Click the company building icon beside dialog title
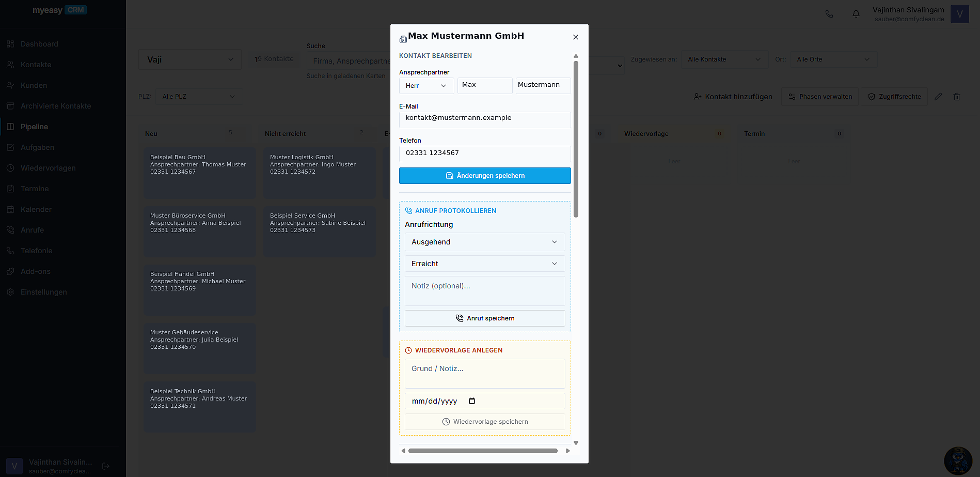The height and width of the screenshot is (477, 980). pos(403,39)
